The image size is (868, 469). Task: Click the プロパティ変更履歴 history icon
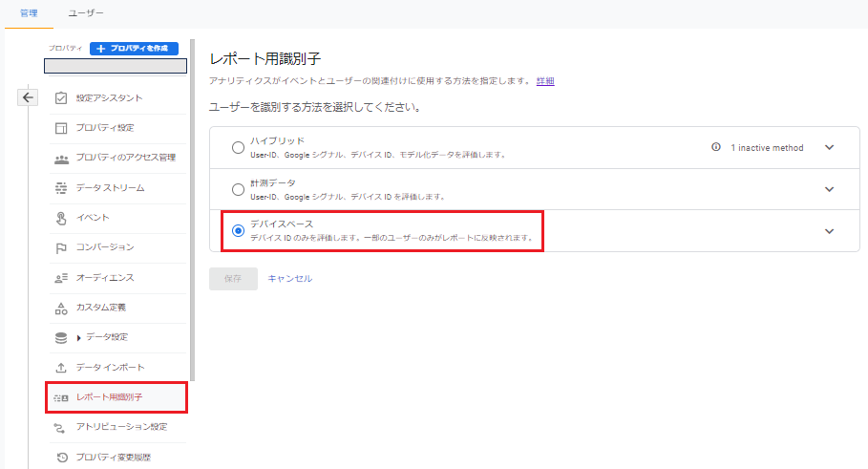pos(62,458)
